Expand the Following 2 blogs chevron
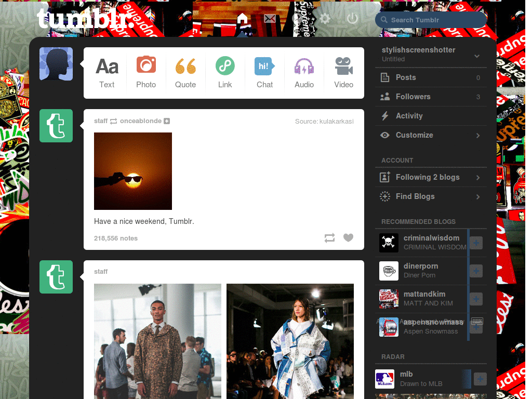 pyautogui.click(x=478, y=178)
